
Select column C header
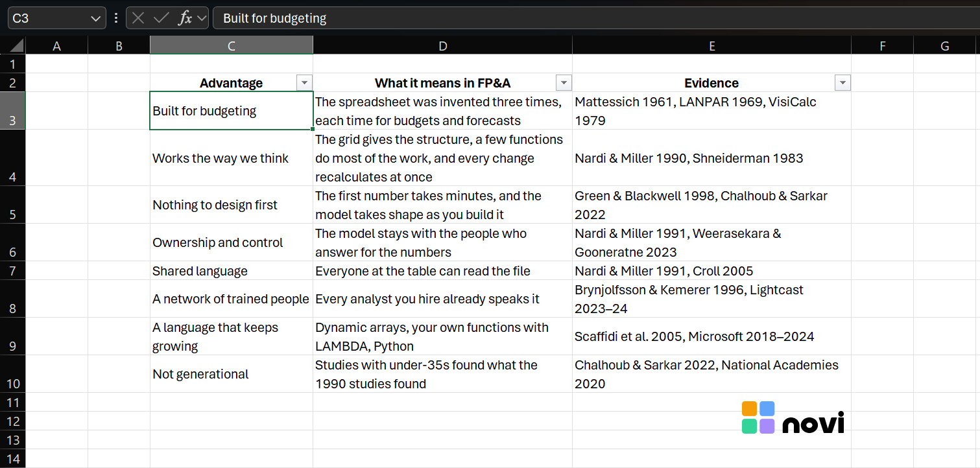[x=232, y=45]
